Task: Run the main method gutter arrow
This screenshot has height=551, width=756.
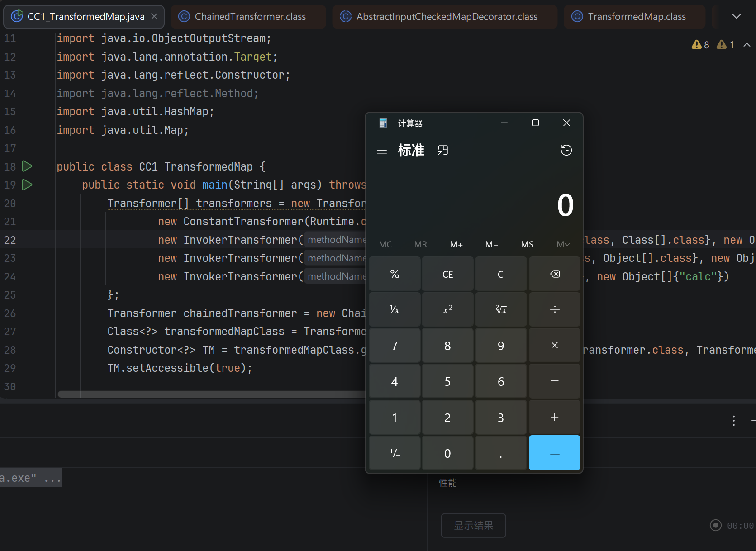Action: [27, 185]
